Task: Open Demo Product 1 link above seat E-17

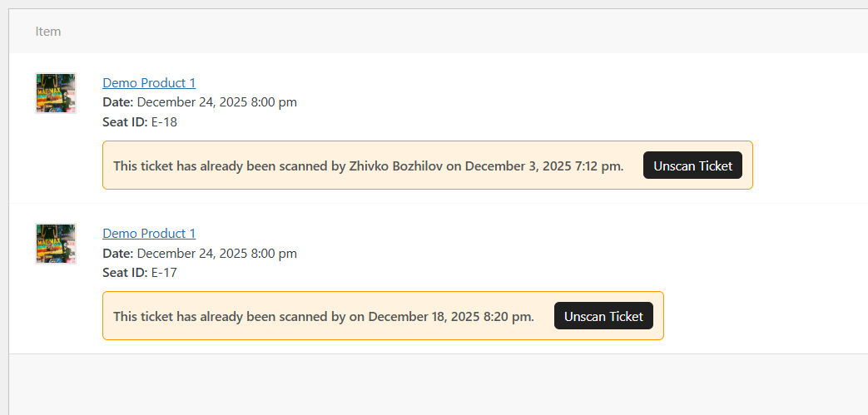Action: [x=149, y=233]
